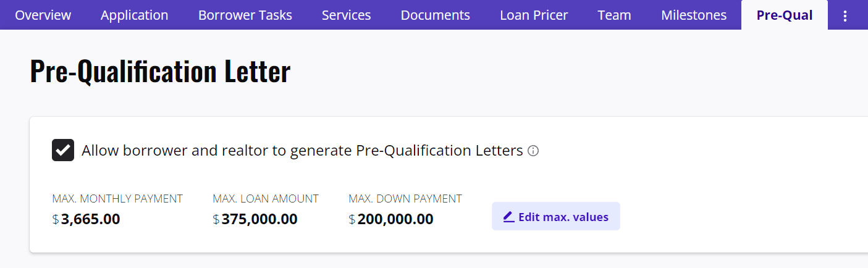
Task: Switch to the Overview tab
Action: [x=43, y=15]
